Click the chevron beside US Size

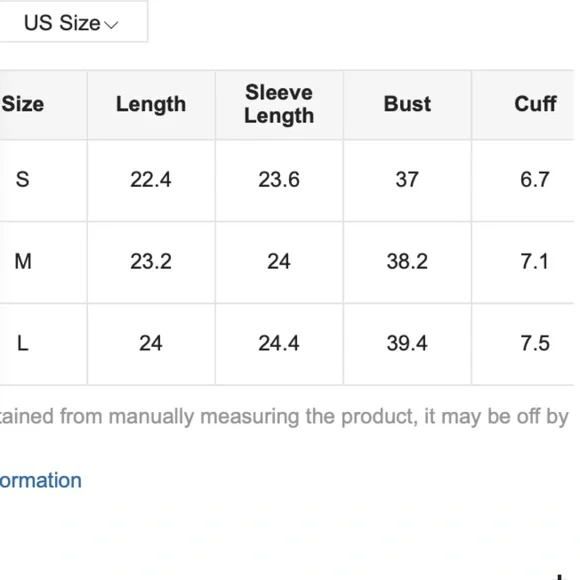(111, 25)
